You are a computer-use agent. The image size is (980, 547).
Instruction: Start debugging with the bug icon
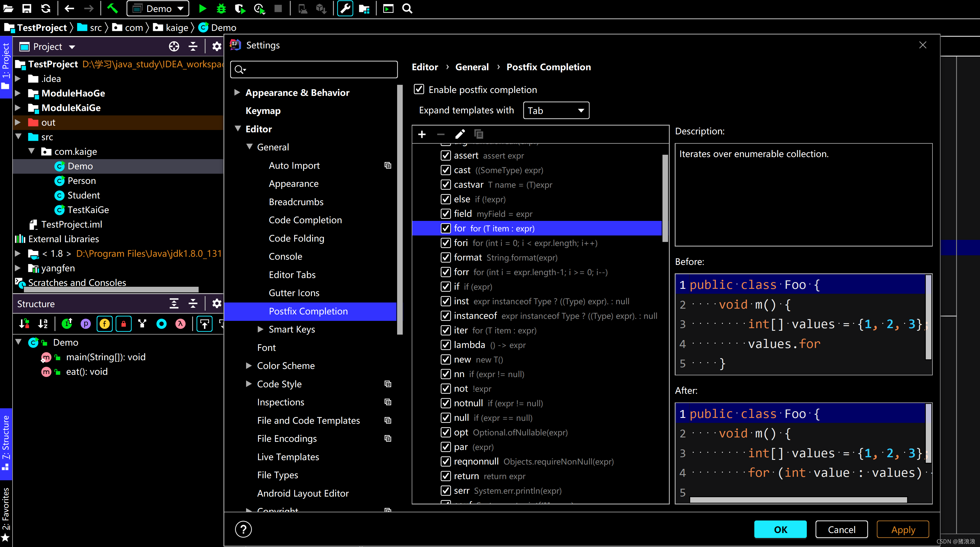[221, 8]
